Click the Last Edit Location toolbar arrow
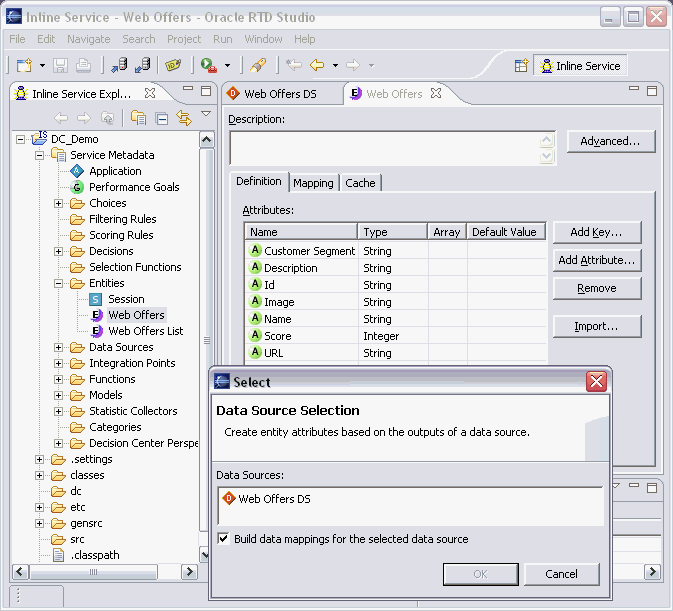The image size is (673, 611). (294, 65)
